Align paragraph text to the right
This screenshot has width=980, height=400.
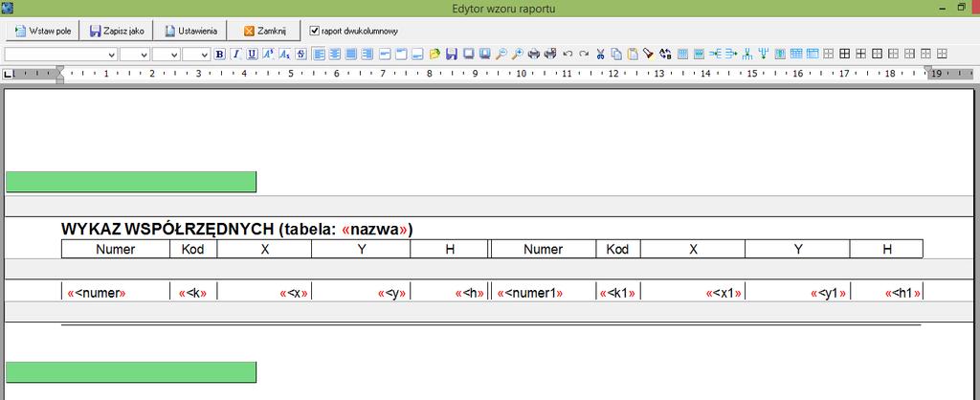tap(367, 54)
